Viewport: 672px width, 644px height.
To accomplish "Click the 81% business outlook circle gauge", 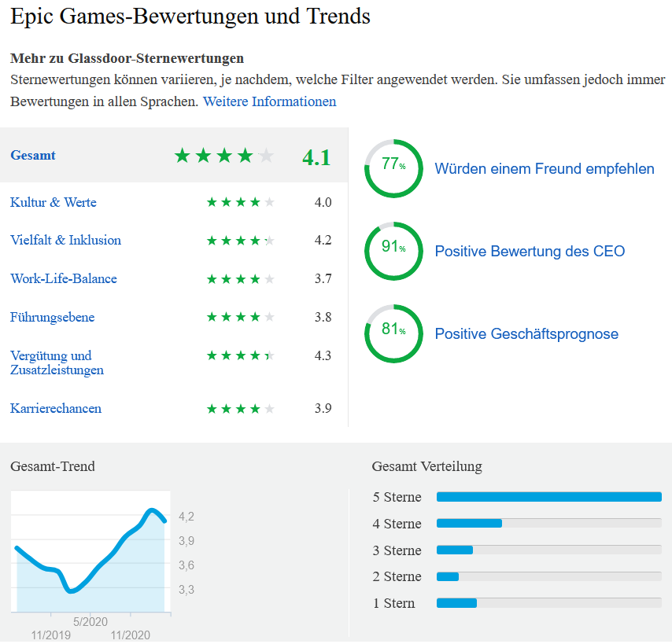I will pyautogui.click(x=393, y=333).
